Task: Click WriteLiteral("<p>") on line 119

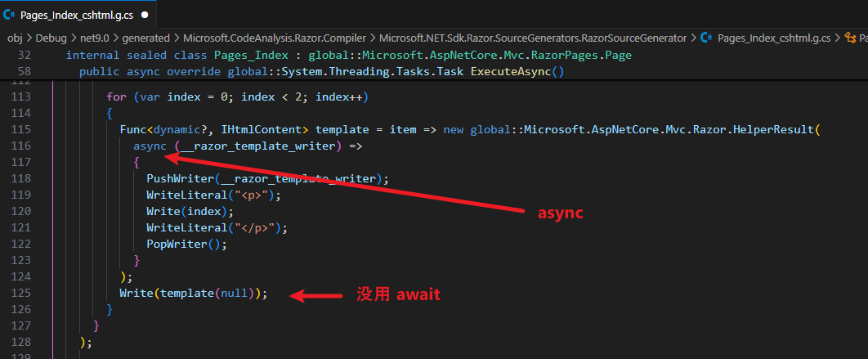Action: 213,195
